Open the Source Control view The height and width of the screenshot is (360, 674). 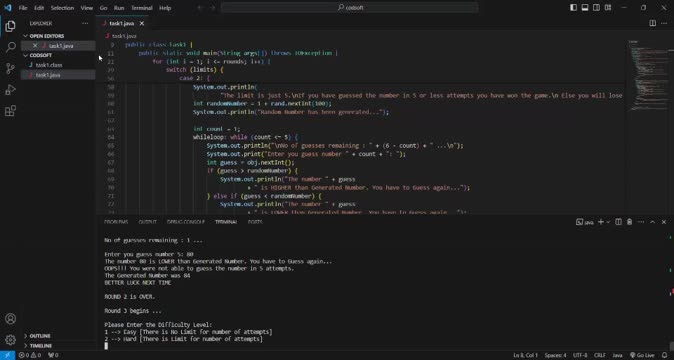[x=10, y=68]
